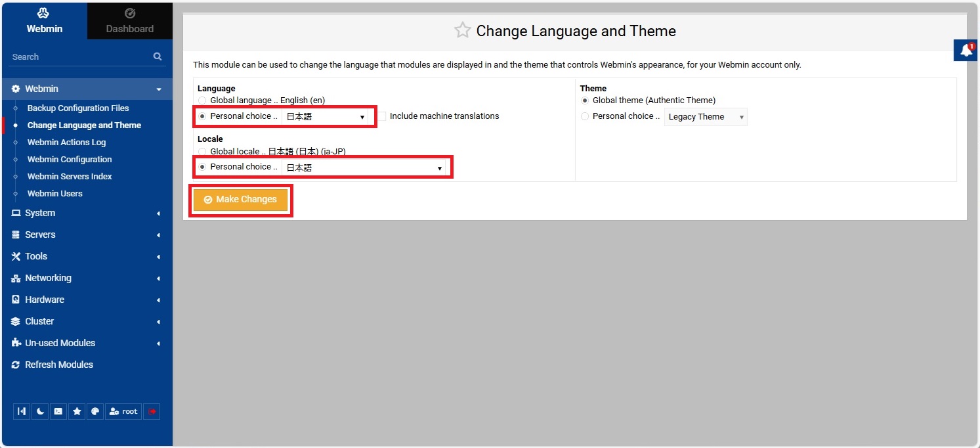
Task: Open Webmin Users
Action: 54,193
